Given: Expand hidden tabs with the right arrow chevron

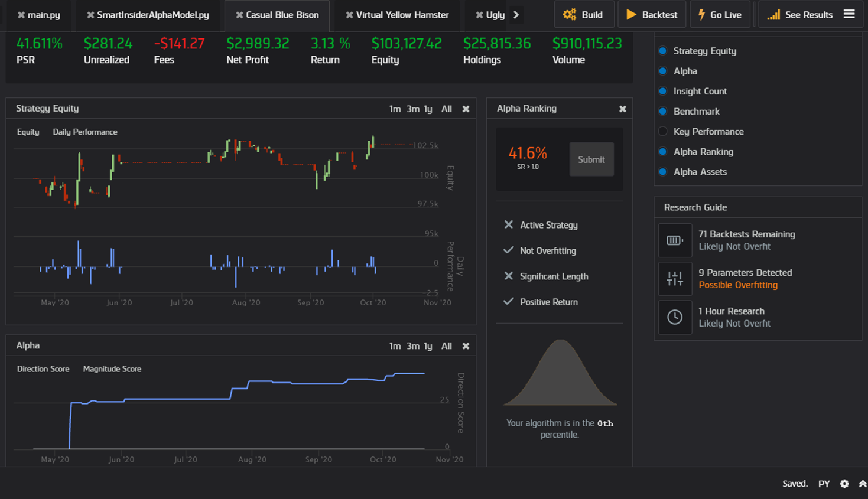Looking at the screenshot, I should [x=516, y=14].
